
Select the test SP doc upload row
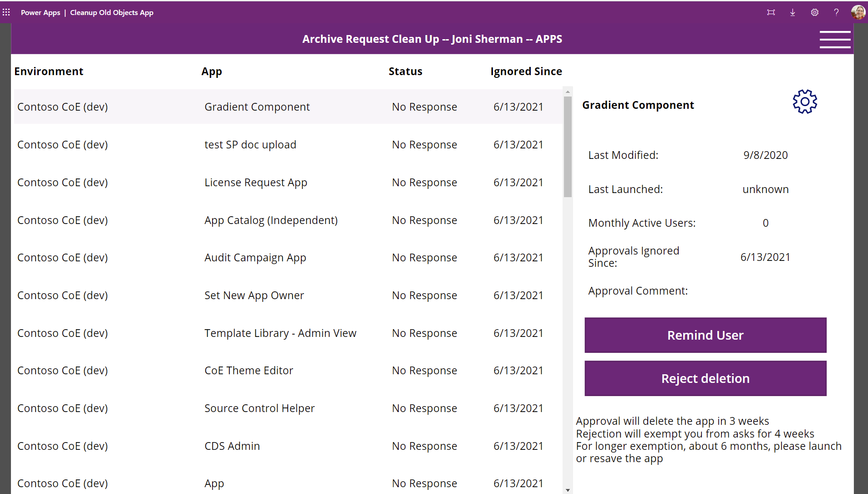point(250,144)
